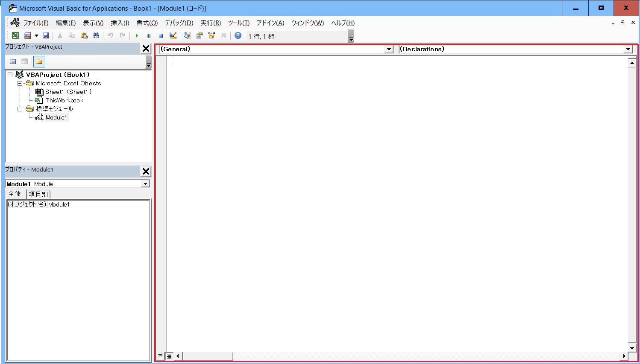Switch to Procedure View at bottom left

161,355
